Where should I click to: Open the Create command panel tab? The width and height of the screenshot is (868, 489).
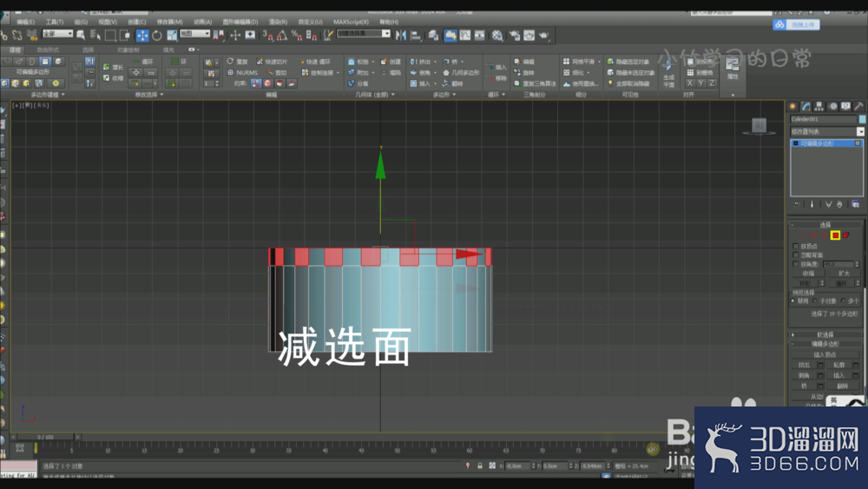(792, 106)
